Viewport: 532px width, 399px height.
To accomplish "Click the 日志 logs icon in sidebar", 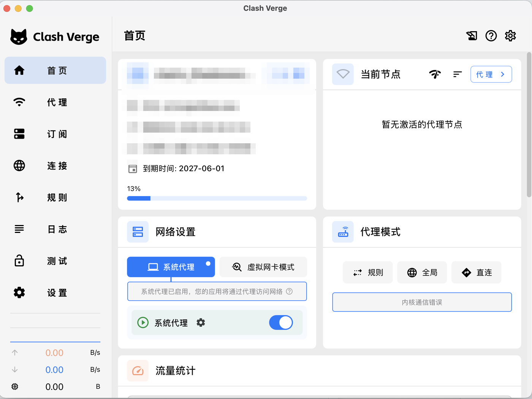I will pyautogui.click(x=19, y=229).
